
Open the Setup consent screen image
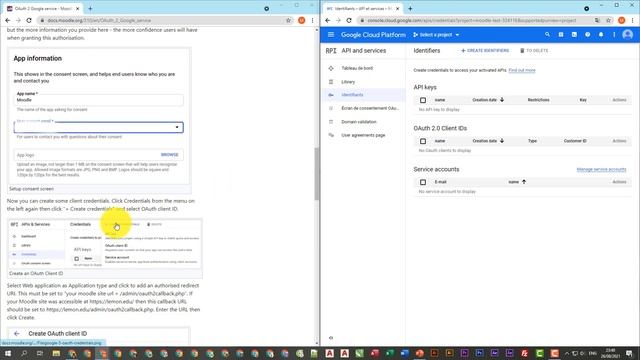pyautogui.click(x=99, y=116)
